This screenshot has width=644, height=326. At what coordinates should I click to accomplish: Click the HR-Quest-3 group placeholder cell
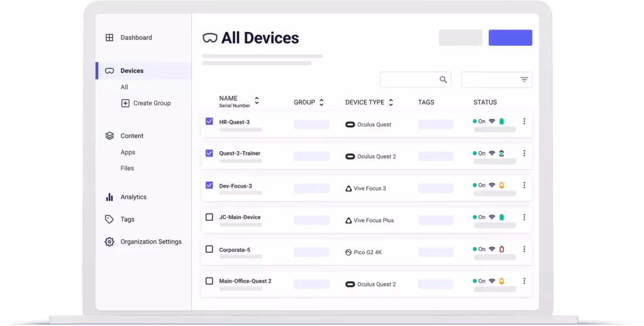[x=312, y=124]
